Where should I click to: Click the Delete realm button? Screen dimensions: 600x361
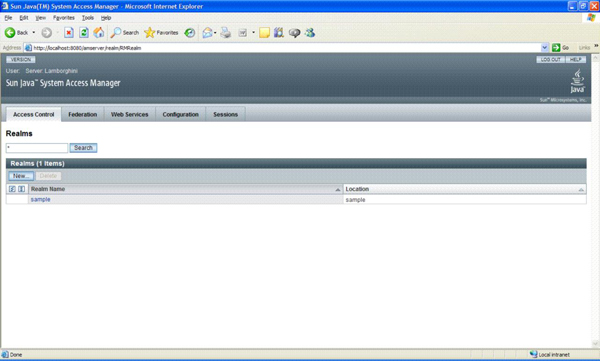coord(48,176)
